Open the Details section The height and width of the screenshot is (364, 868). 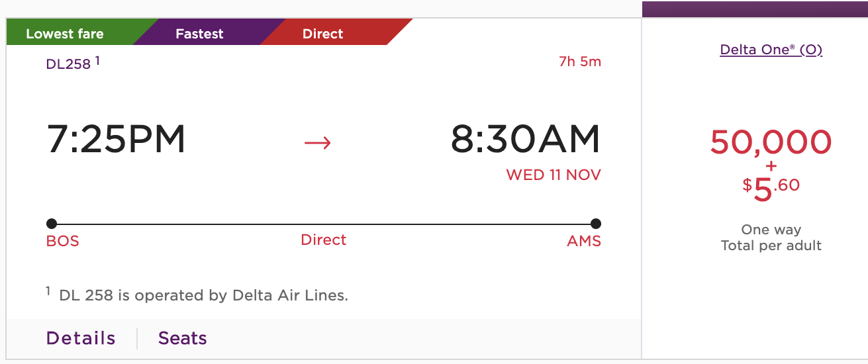[x=81, y=338]
